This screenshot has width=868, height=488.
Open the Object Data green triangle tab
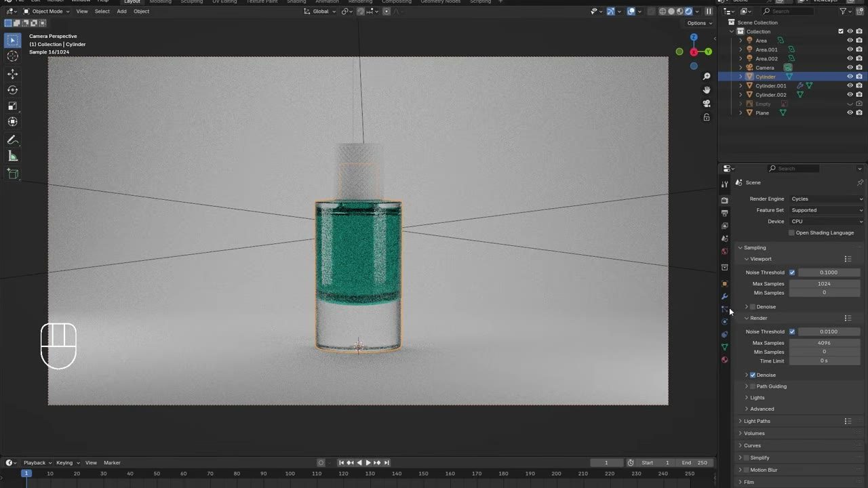point(724,347)
